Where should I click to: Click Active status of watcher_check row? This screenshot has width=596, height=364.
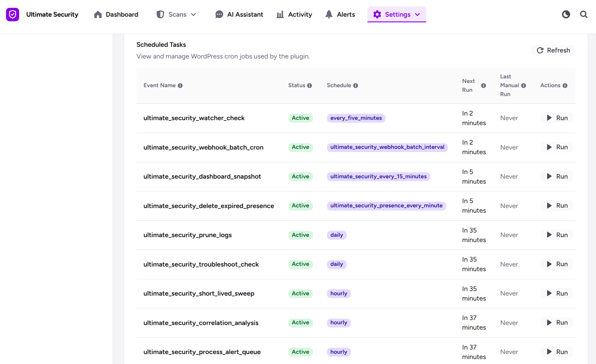pos(300,118)
